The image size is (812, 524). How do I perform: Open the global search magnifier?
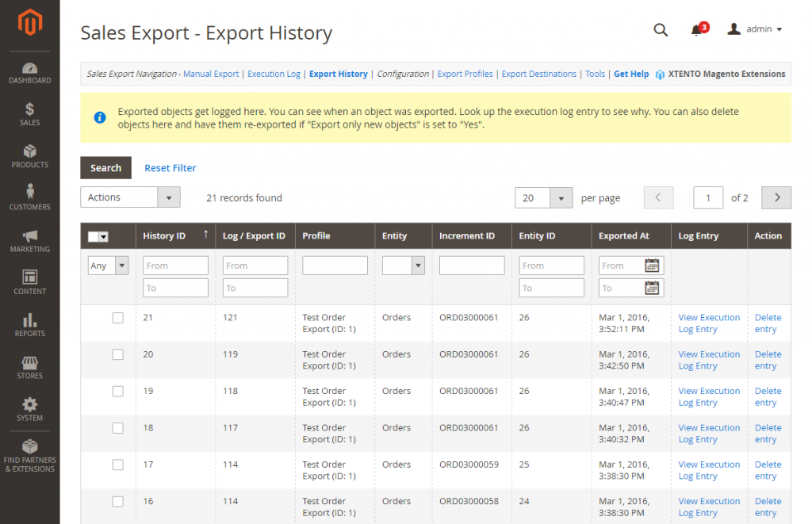click(x=661, y=29)
